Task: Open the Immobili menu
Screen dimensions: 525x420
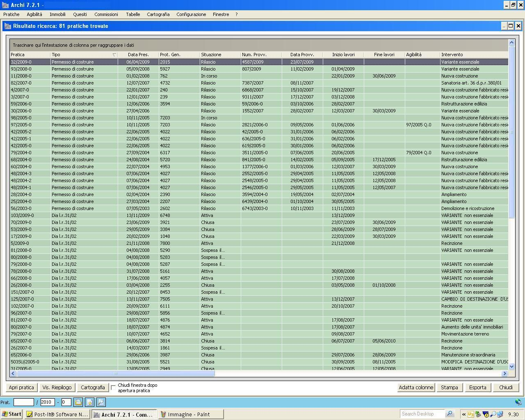Action: (57, 14)
